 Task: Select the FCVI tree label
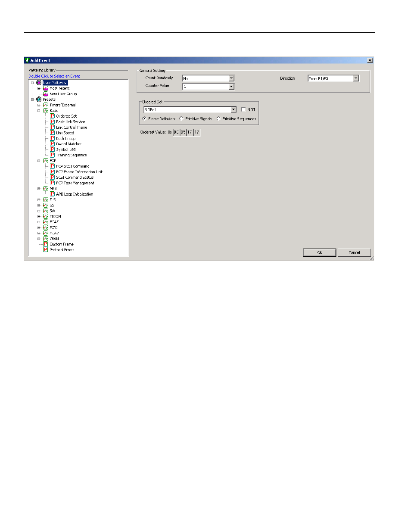coord(53,227)
